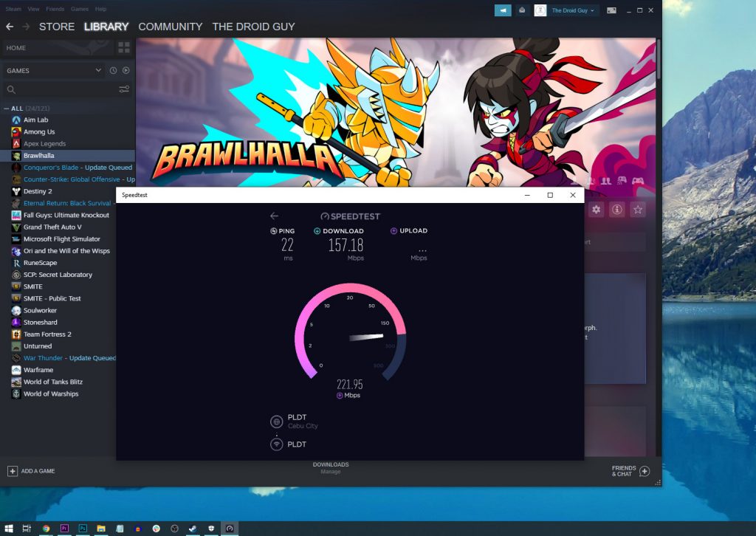This screenshot has height=536, width=756.
Task: Click the library search field
Action: (61, 89)
